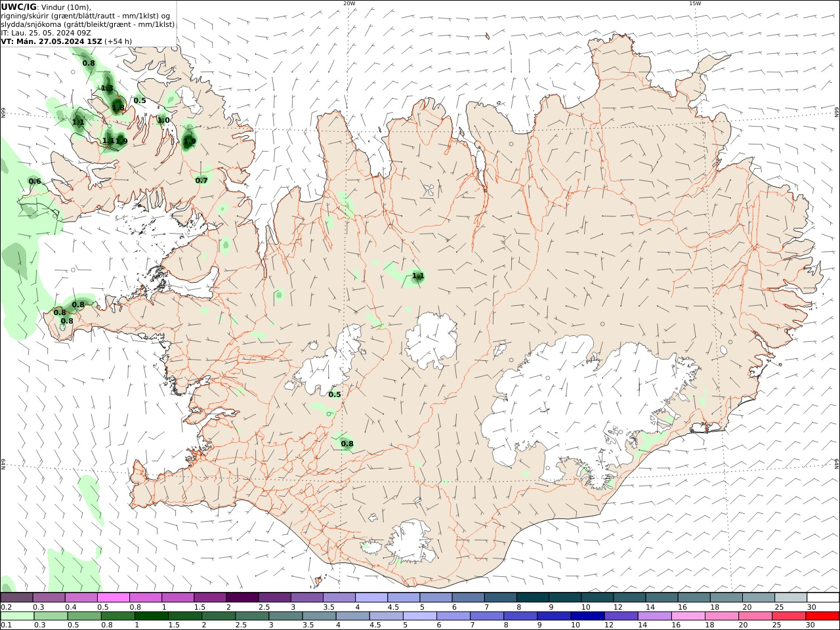Select the deep blue swatch labeled 10 in the rain legend row
Viewport: 840px width, 630px height.
coord(587,616)
